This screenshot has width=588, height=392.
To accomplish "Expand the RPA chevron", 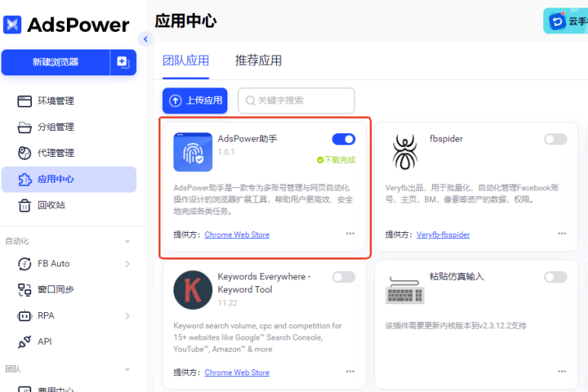I will coord(128,316).
